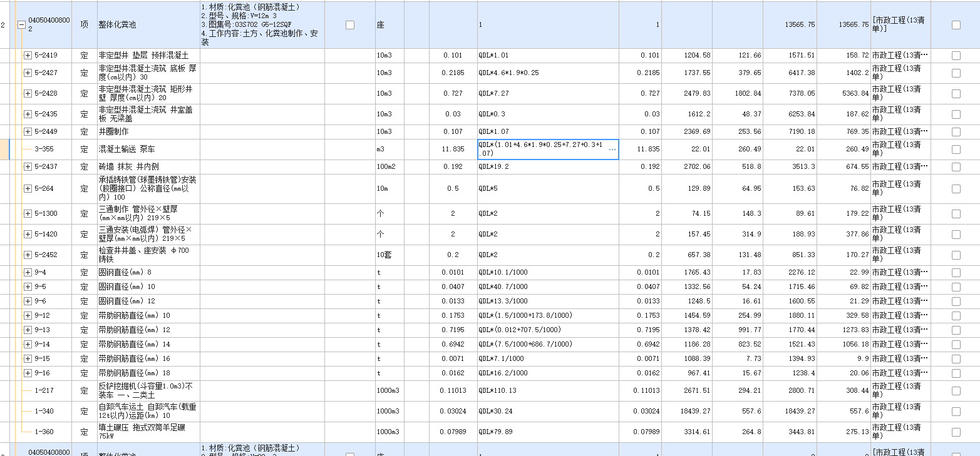980x456 pixels.
Task: Tick the checkbox after the 整体化粪池 description
Action: click(350, 25)
